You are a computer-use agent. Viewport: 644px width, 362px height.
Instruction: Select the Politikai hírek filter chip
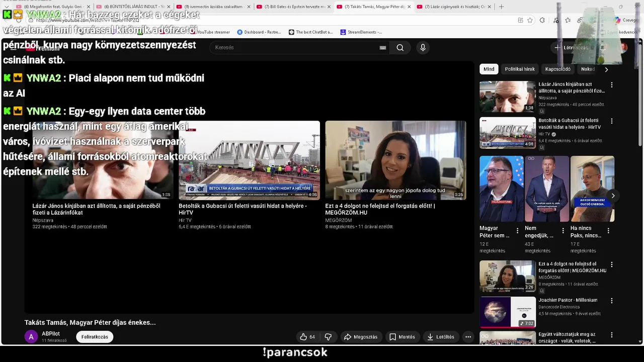coord(520,69)
